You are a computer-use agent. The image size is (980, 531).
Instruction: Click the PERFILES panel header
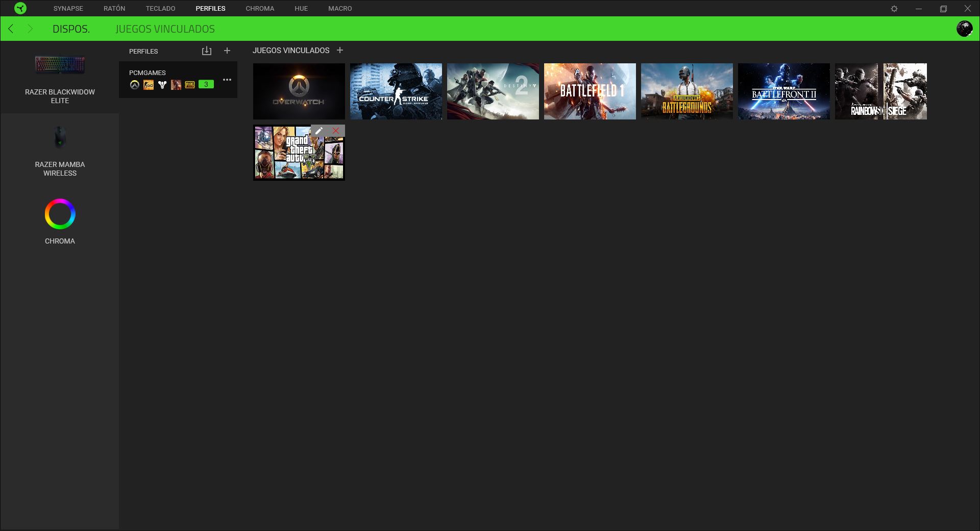coord(143,51)
